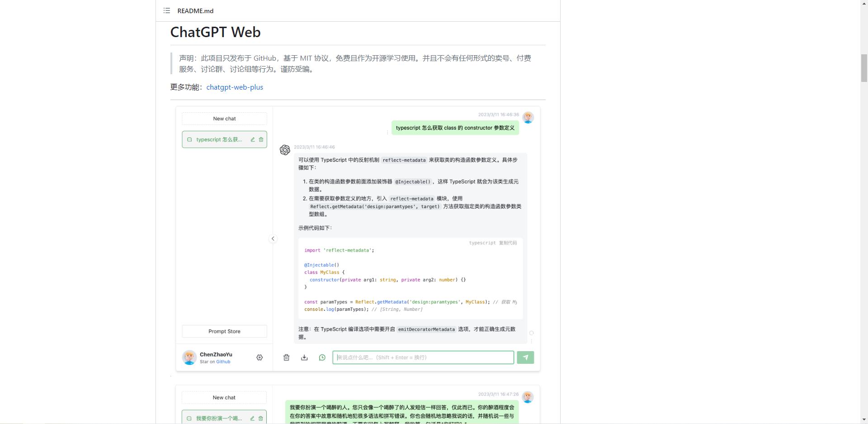Click the 复制代码 copy code label
This screenshot has width=868, height=424.
coord(508,243)
